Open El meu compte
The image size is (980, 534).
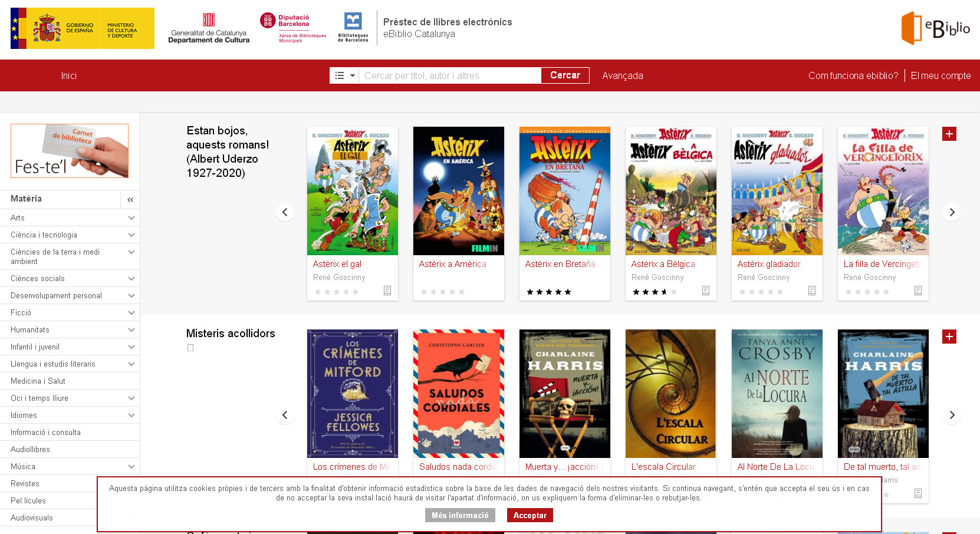940,75
